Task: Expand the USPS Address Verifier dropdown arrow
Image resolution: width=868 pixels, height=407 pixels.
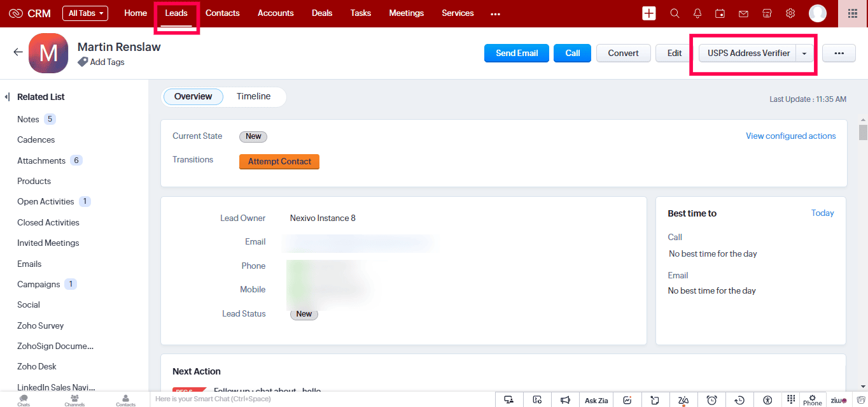Action: [804, 54]
